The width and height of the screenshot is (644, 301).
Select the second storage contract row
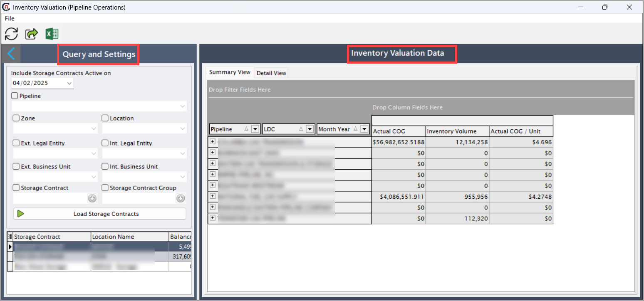point(99,257)
